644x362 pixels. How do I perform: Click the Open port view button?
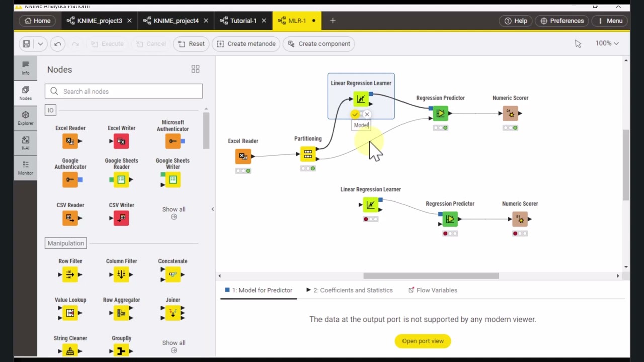pos(423,341)
